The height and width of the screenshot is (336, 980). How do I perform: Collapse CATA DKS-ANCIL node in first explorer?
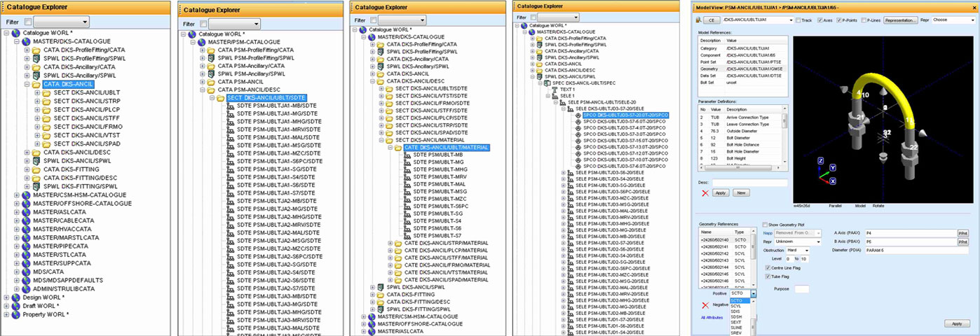coord(26,84)
